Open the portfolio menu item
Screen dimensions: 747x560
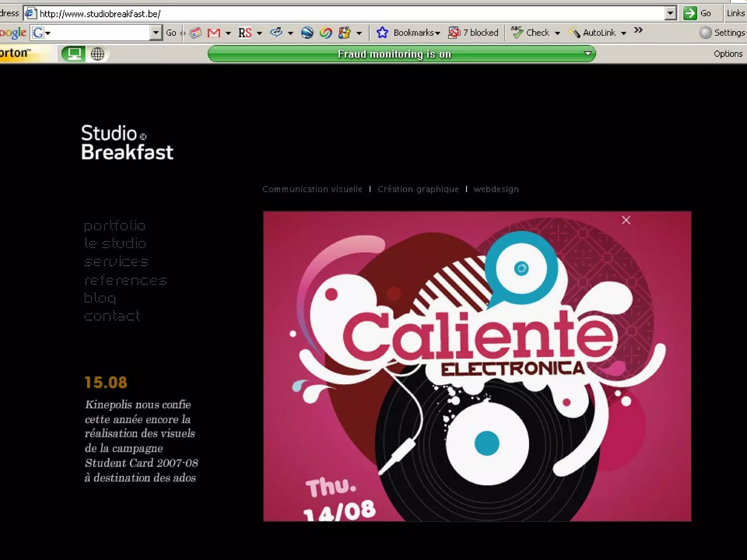[115, 226]
